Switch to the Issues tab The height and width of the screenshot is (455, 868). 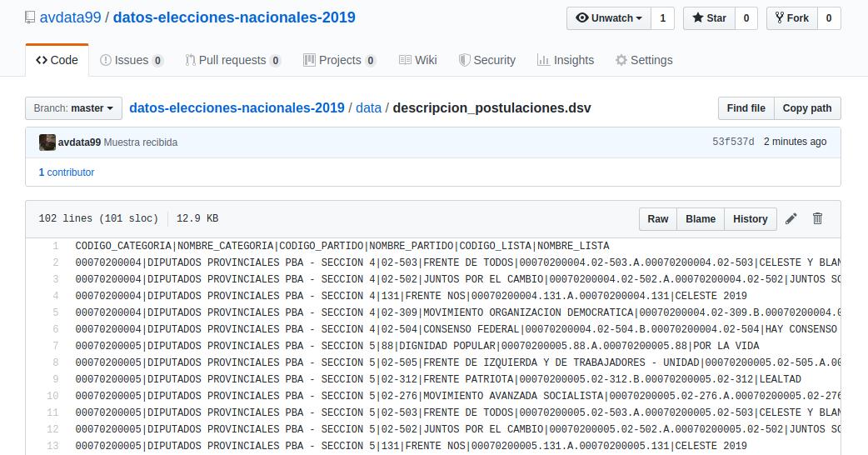tap(131, 60)
